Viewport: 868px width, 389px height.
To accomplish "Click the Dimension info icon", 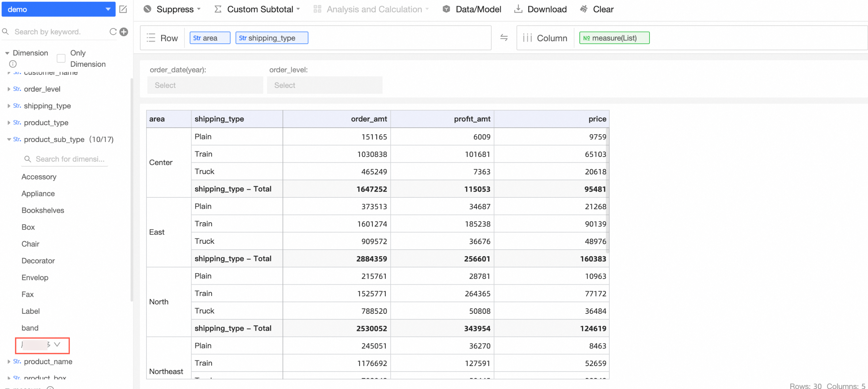I will 13,64.
